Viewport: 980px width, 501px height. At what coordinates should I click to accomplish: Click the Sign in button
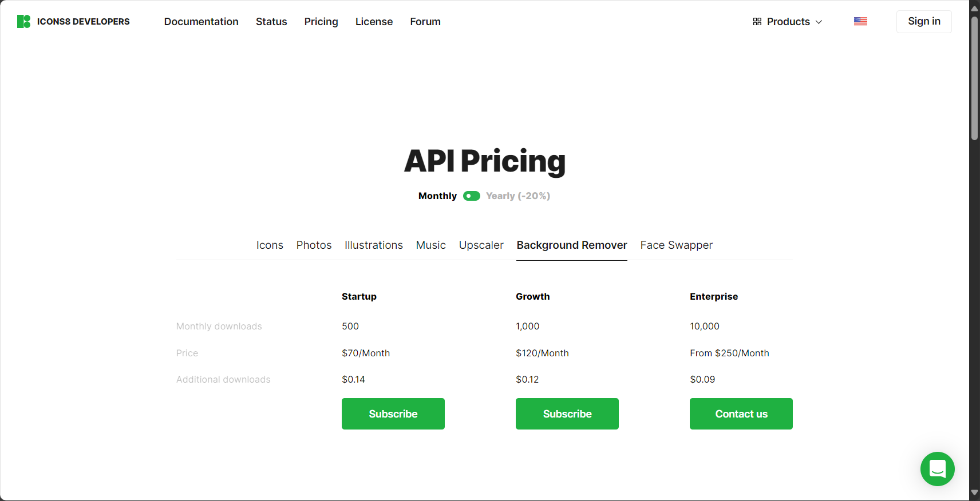924,22
